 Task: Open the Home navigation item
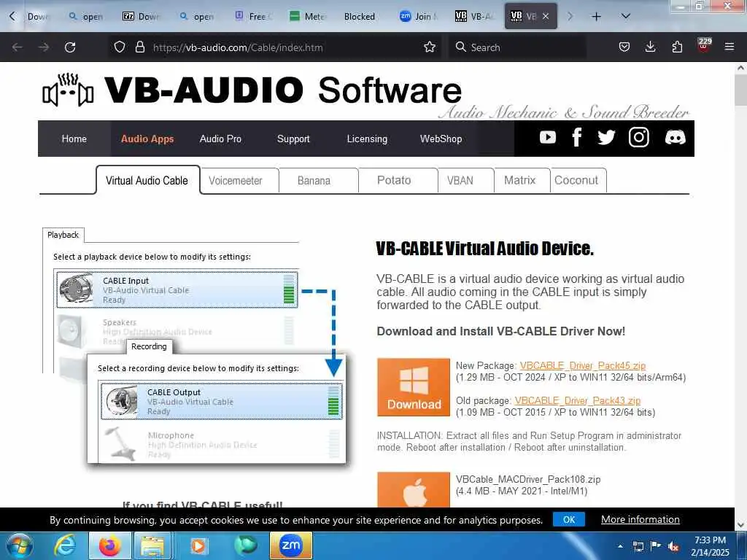pos(74,139)
